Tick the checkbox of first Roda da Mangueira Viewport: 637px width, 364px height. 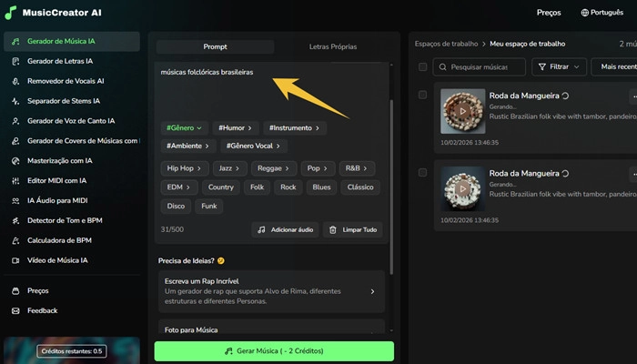pos(422,95)
